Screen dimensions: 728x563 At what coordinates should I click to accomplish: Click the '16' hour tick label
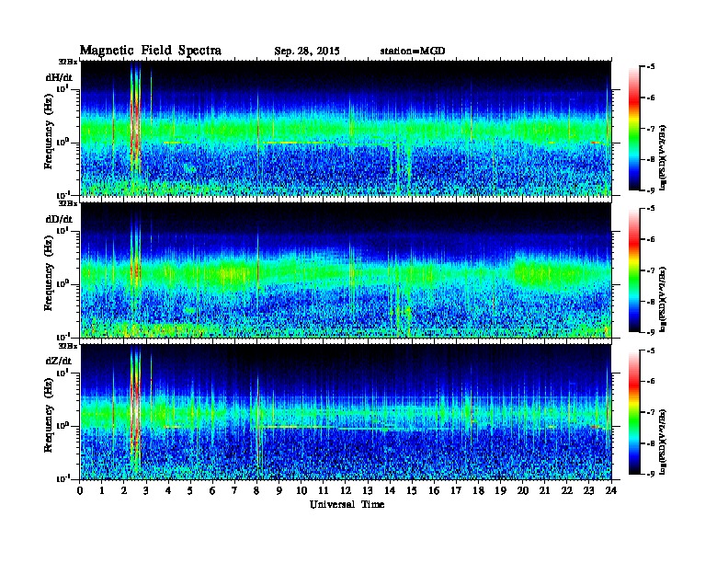coord(434,490)
